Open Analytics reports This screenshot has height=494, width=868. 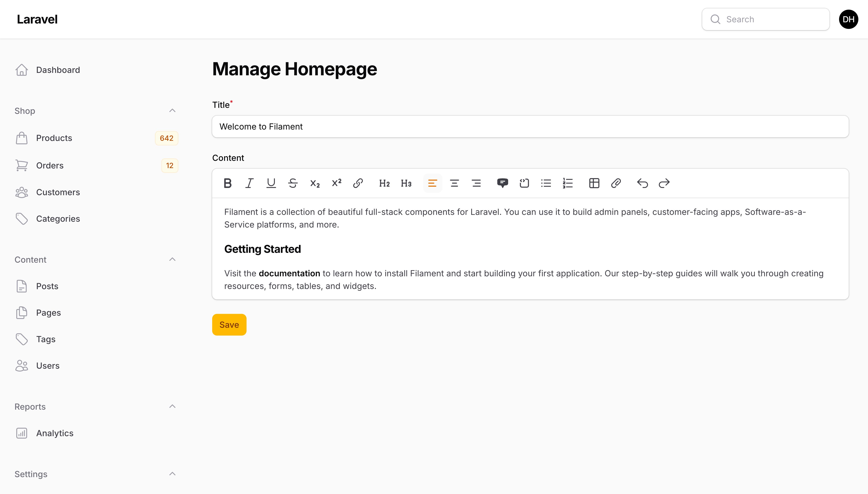(x=96, y=433)
